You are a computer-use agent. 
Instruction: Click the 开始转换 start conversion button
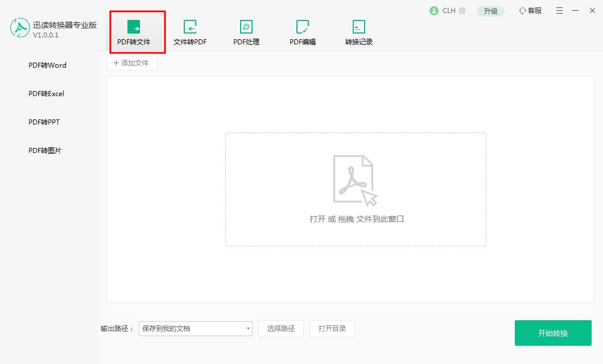click(x=551, y=333)
